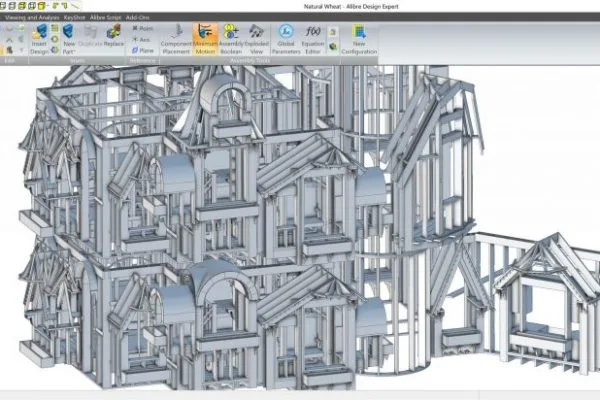Image resolution: width=600 pixels, height=400 pixels.
Task: Choose the Replace component tool
Action: (114, 36)
